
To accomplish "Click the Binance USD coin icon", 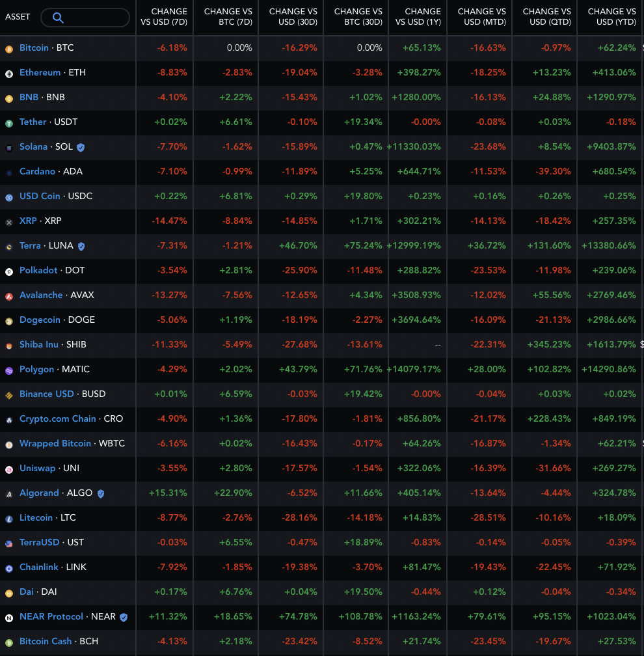I will coord(9,396).
